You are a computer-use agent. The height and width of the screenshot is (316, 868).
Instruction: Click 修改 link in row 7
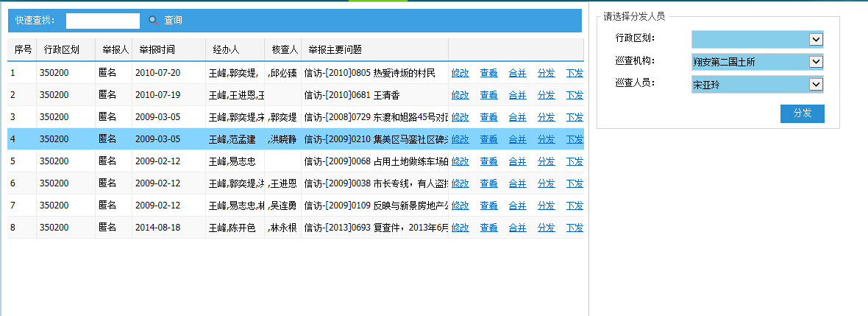(x=460, y=205)
